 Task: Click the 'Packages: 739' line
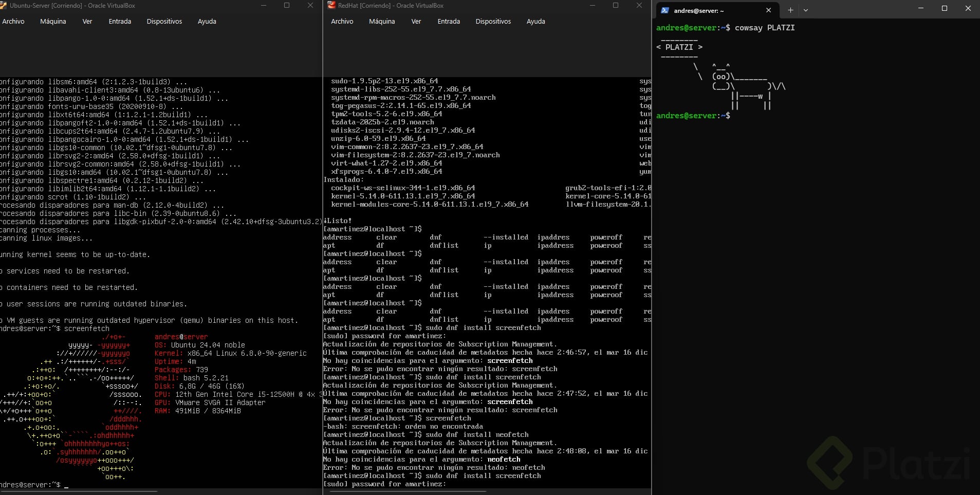click(181, 370)
